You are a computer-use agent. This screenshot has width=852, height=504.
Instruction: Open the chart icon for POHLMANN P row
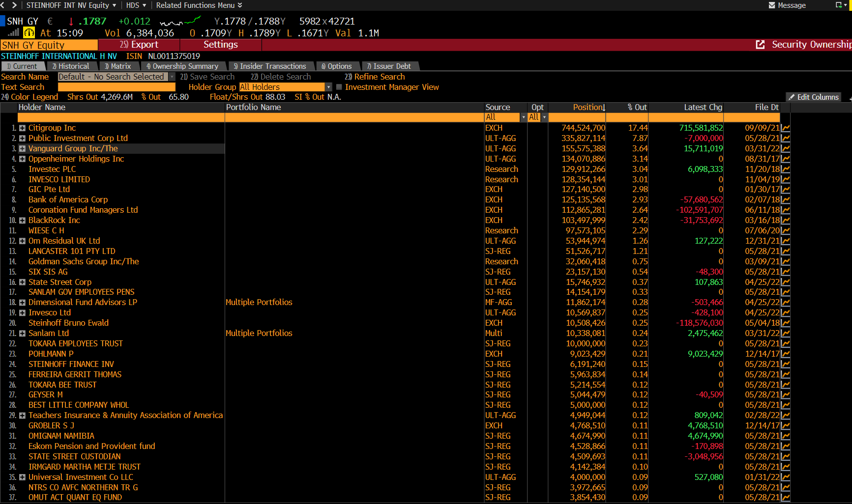(786, 354)
